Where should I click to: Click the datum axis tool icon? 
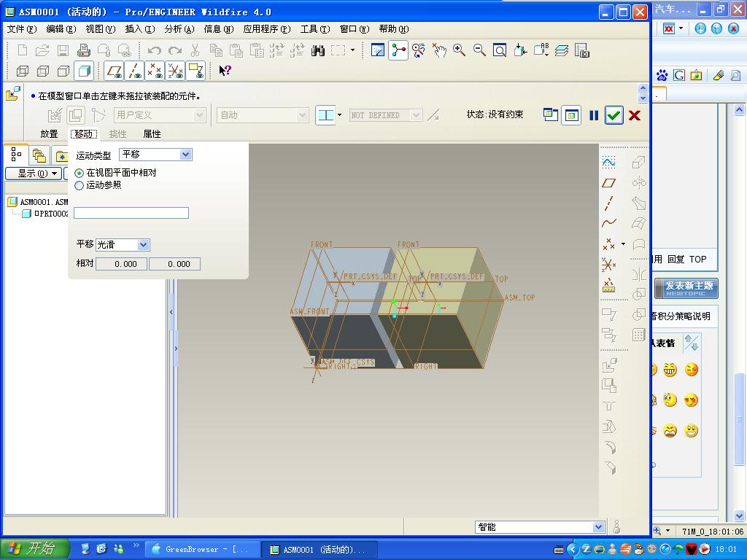coord(609,203)
